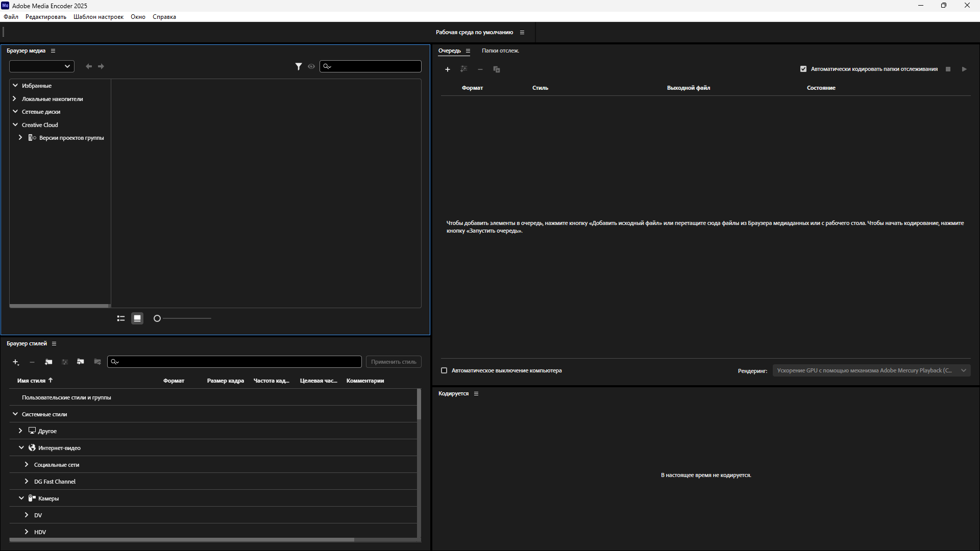Image resolution: width=980 pixels, height=551 pixels.
Task: Expand the DV preset group
Action: pos(27,515)
